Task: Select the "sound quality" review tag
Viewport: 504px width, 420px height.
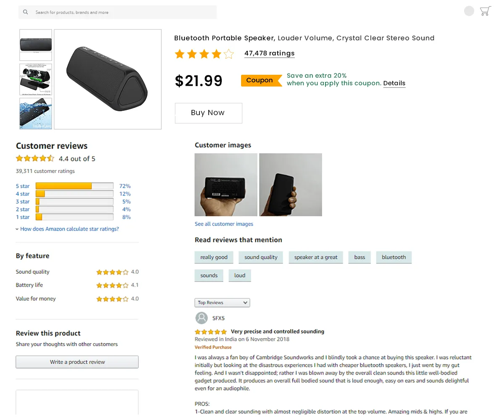Action: [261, 257]
